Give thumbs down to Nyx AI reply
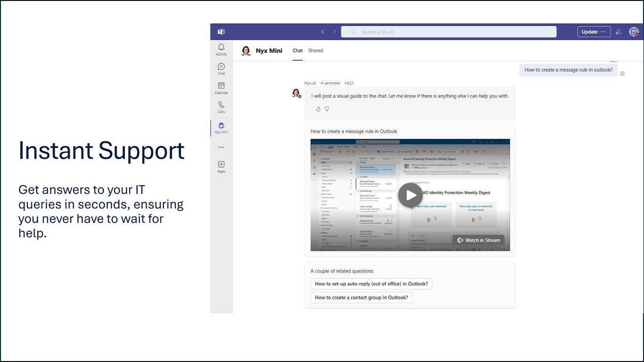This screenshot has width=644, height=362. coord(327,109)
